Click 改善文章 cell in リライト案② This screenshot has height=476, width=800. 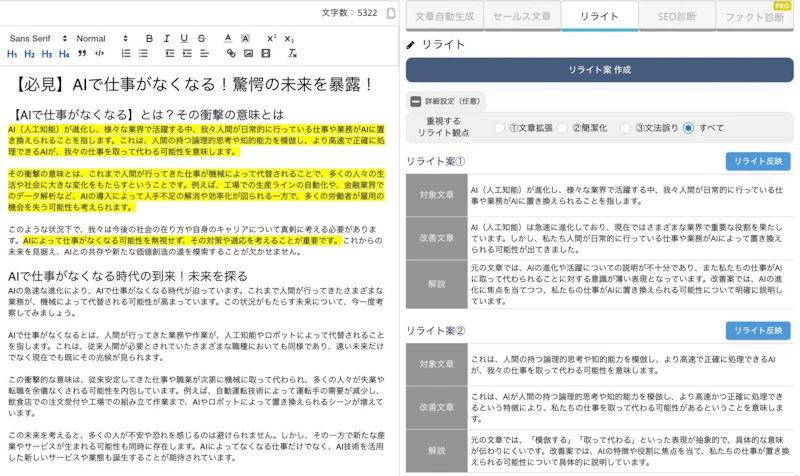437,408
